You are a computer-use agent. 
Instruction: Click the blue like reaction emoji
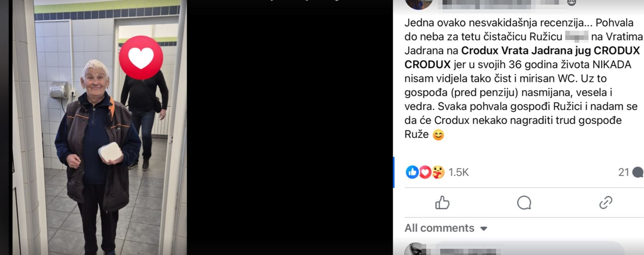(x=412, y=172)
